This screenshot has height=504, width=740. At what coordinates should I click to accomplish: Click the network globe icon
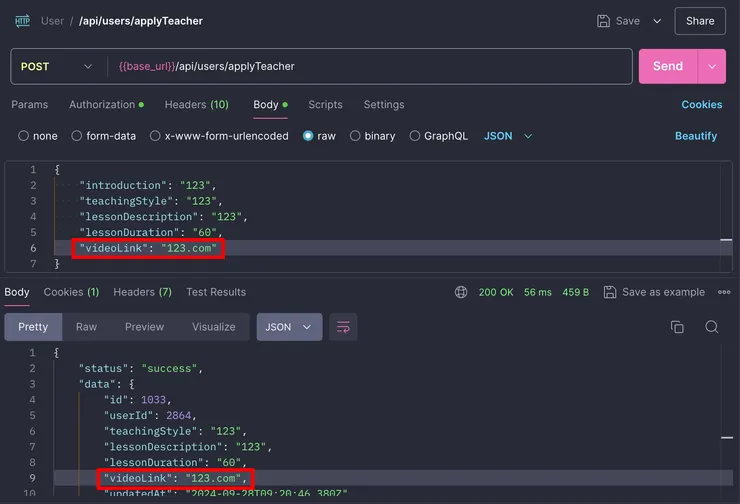coord(461,292)
